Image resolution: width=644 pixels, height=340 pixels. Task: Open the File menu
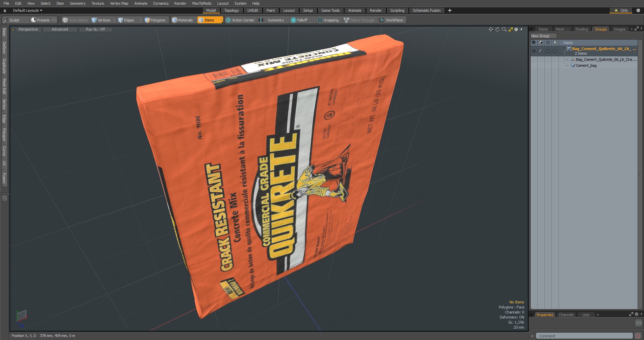(x=6, y=3)
